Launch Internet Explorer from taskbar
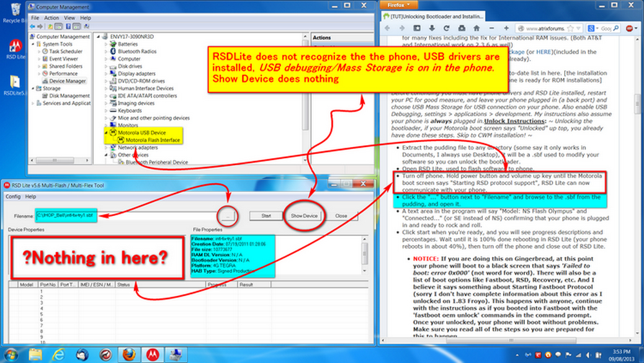 [59, 355]
